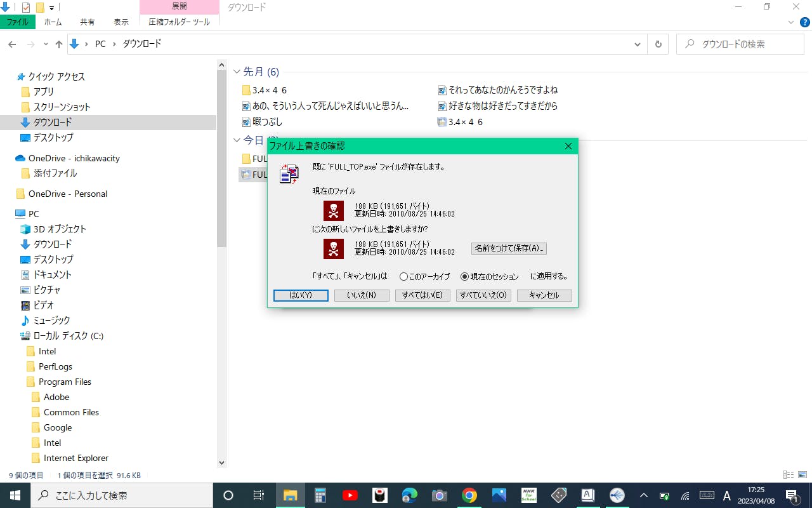The image size is (812, 508).
Task: Open the Camera app in the taskbar
Action: coord(439,495)
